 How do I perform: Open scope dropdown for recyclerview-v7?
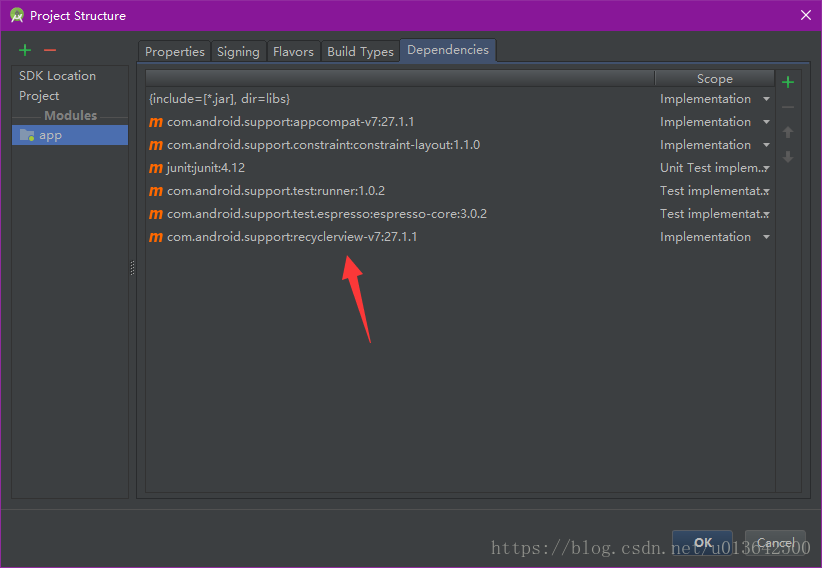pyautogui.click(x=766, y=237)
